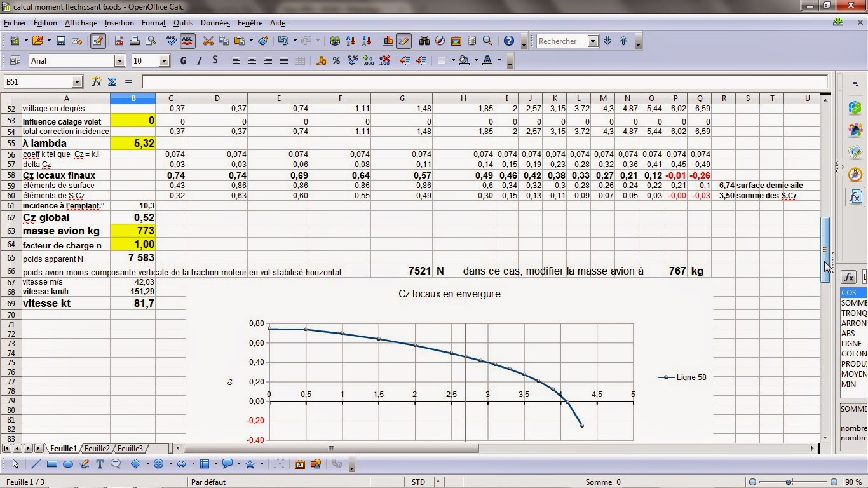The width and height of the screenshot is (868, 488).
Task: Cut selection with scissors icon
Action: pyautogui.click(x=208, y=41)
